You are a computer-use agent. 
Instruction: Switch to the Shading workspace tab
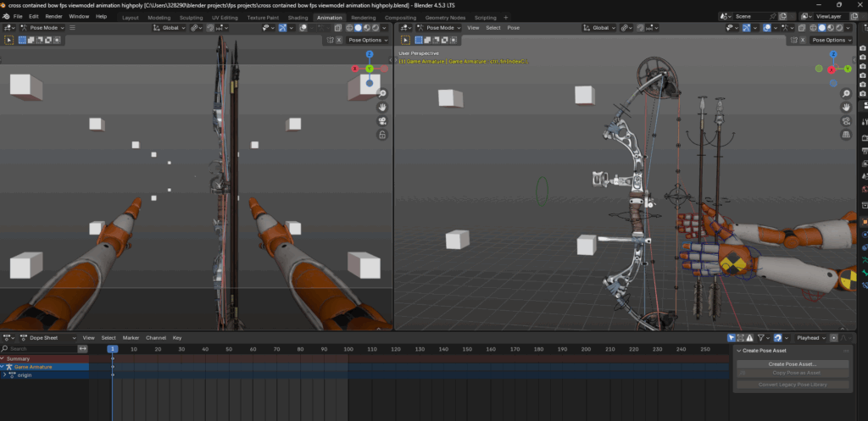pos(298,17)
